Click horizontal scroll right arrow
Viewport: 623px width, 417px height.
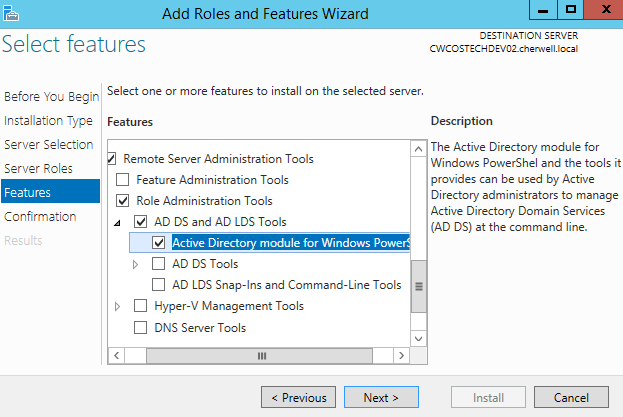pos(401,355)
